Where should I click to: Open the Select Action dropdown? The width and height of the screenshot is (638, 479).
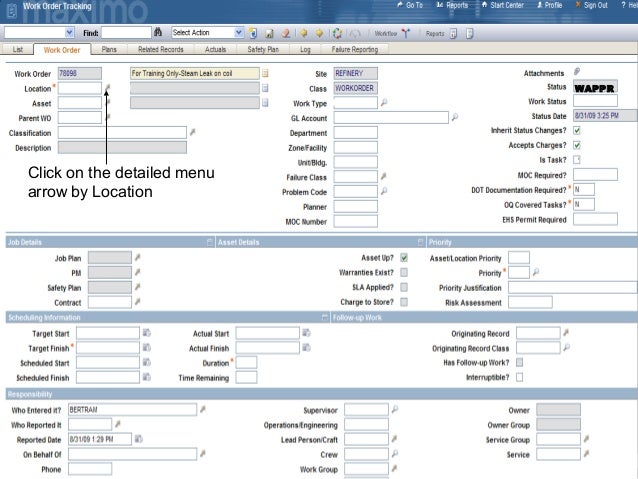click(238, 33)
